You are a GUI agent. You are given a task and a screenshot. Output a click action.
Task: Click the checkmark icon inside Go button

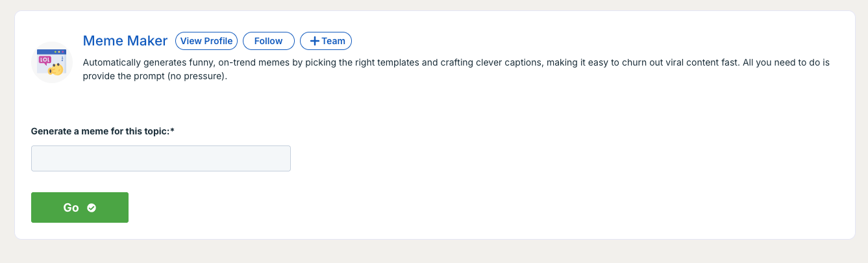[x=92, y=208]
